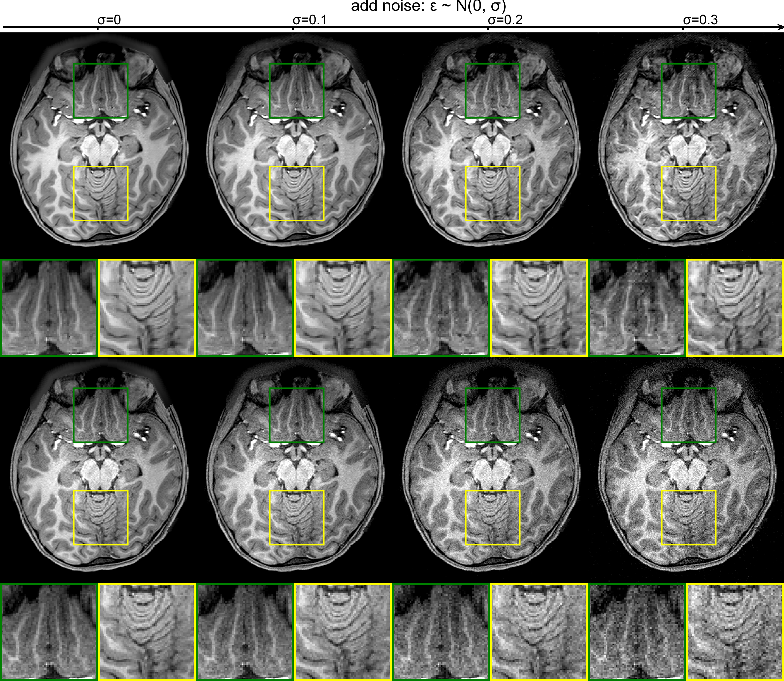The image size is (784, 681).
Task: Click top-row σ=0.3 brain image's green box
Action: pyautogui.click(x=689, y=90)
